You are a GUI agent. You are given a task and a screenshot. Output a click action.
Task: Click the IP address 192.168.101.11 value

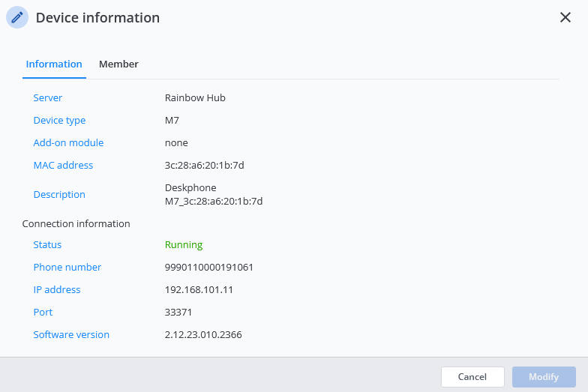click(199, 290)
